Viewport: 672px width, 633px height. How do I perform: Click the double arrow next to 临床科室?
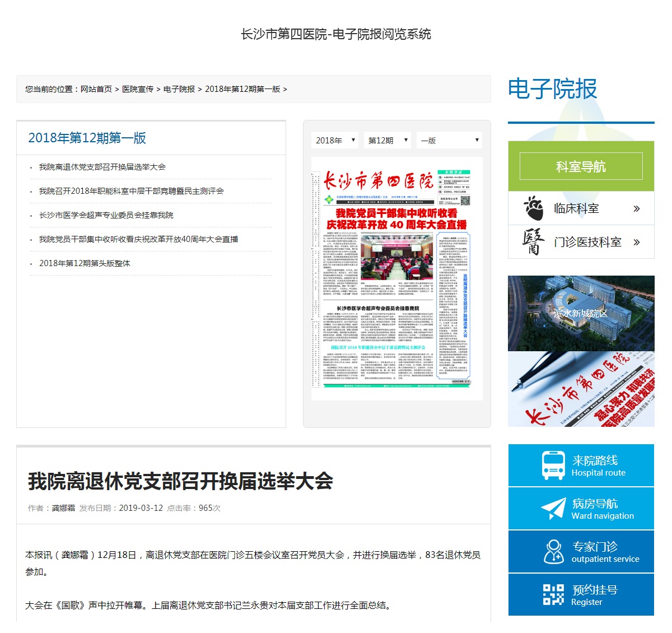click(x=636, y=209)
